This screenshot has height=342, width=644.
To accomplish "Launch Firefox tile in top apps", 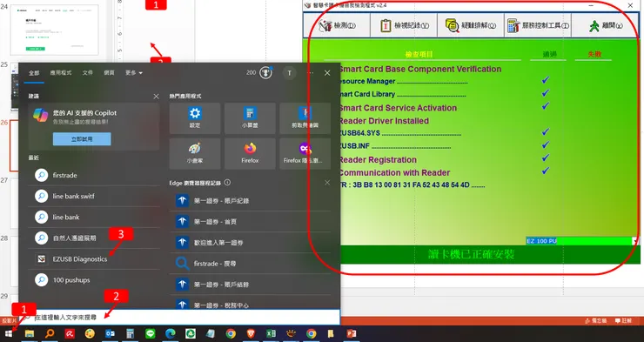I will pyautogui.click(x=250, y=153).
